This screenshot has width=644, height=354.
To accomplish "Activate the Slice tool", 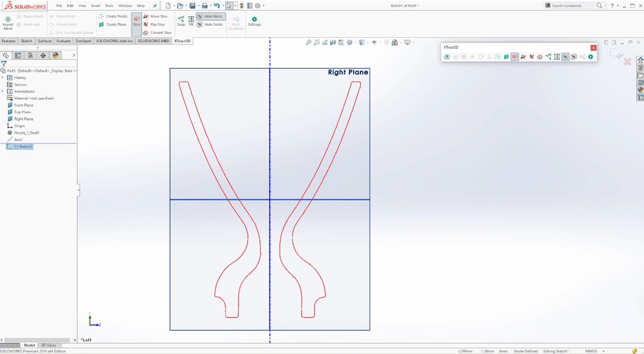I will point(136,20).
